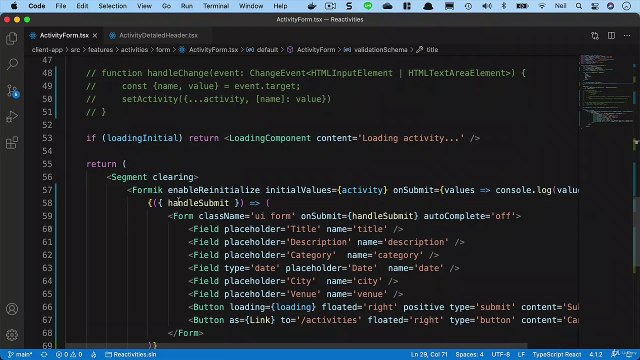This screenshot has width=640, height=360.
Task: Click the main branch indicator in status bar
Action: pyautogui.click(x=20, y=354)
